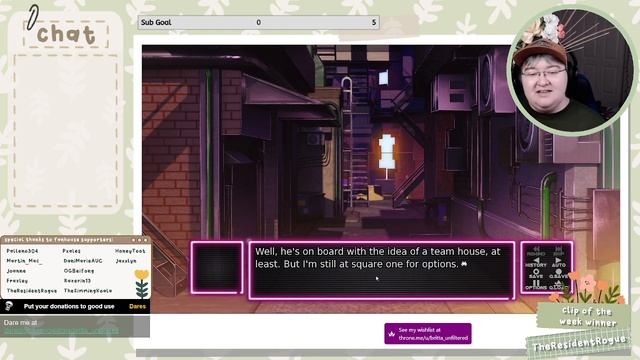Click the dialogue text box to advance
The height and width of the screenshot is (360, 640).
pos(382,270)
